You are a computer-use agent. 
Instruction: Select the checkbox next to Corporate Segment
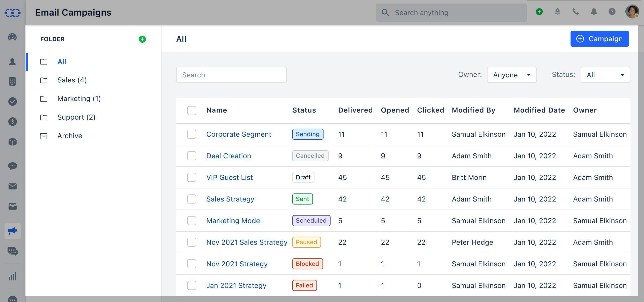pos(191,134)
